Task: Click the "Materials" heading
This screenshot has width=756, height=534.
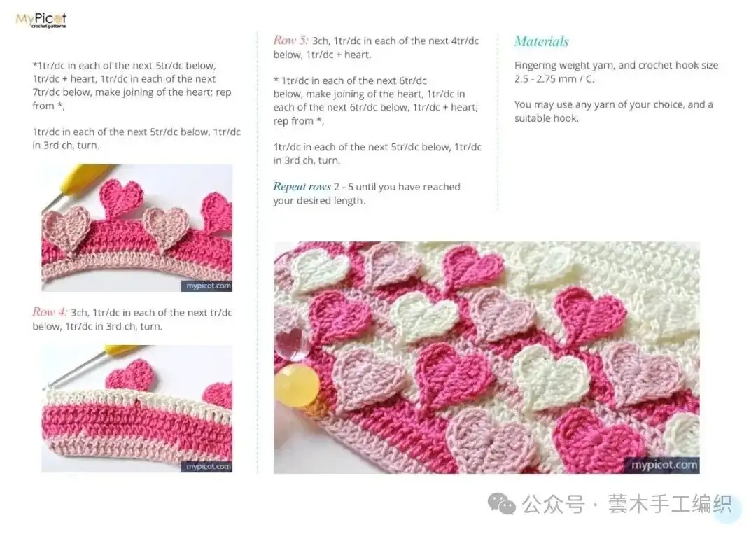Action: (541, 41)
